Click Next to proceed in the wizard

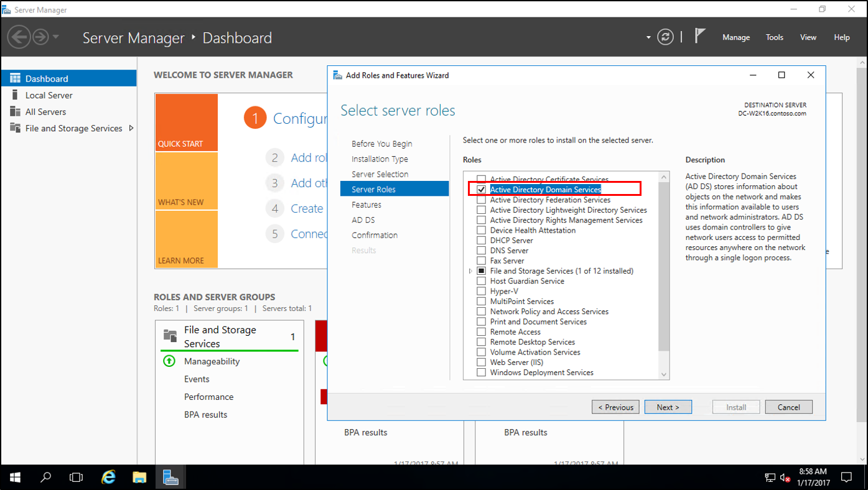668,407
